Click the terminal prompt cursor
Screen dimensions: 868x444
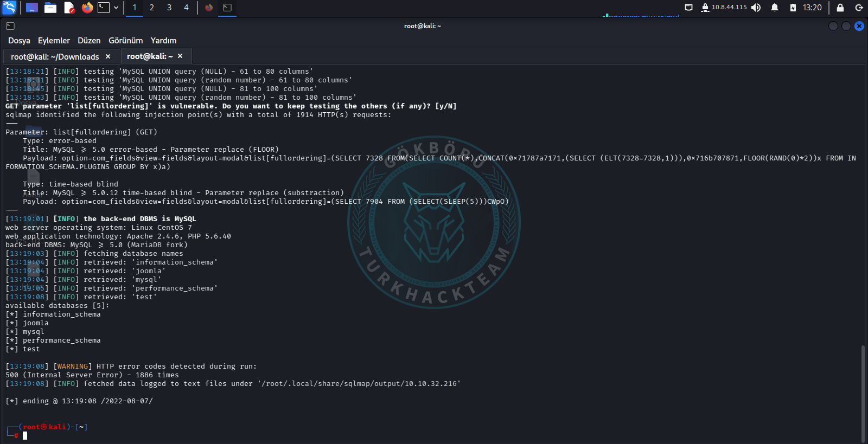click(x=25, y=435)
